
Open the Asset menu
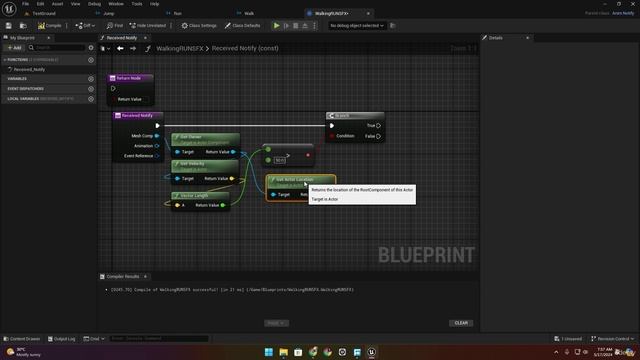click(x=57, y=4)
